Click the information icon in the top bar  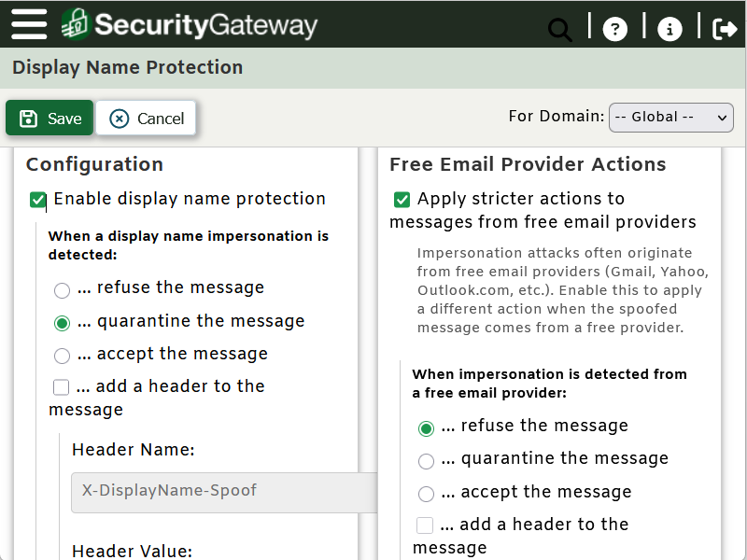(x=669, y=29)
